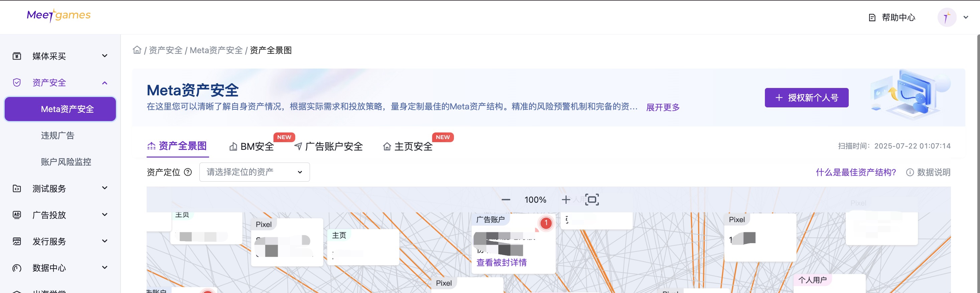The width and height of the screenshot is (980, 293).
Task: Click the zoom out minus icon
Action: click(506, 200)
